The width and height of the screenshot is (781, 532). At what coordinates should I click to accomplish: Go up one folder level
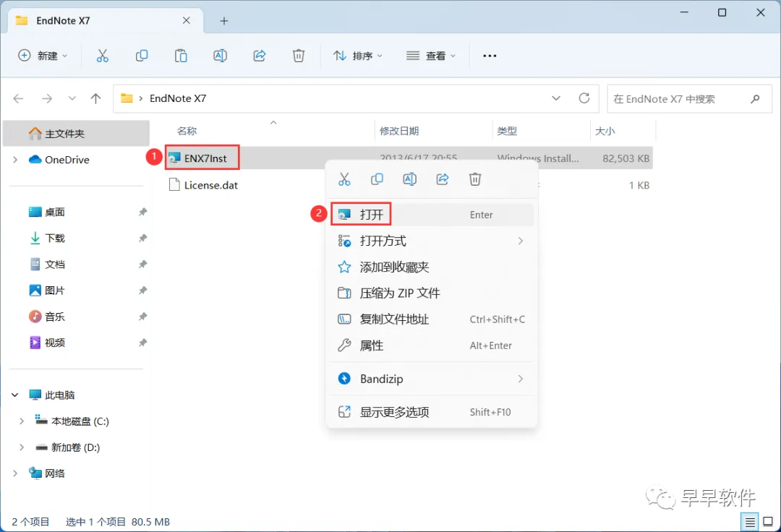95,98
